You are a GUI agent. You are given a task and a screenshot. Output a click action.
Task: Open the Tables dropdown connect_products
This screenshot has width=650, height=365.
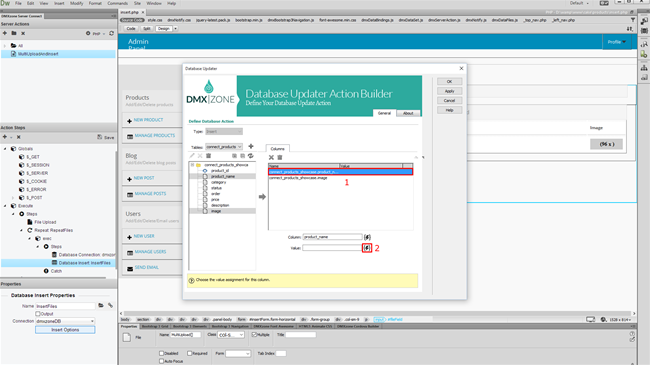pyautogui.click(x=224, y=147)
